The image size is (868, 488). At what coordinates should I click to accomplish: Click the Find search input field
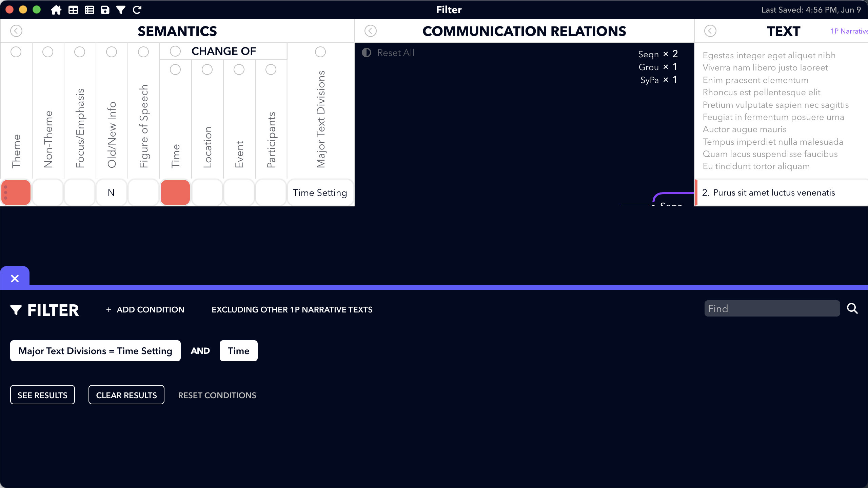click(772, 308)
